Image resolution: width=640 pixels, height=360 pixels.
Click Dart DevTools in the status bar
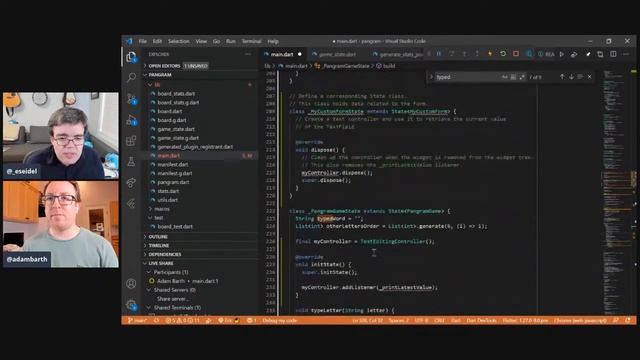point(482,320)
